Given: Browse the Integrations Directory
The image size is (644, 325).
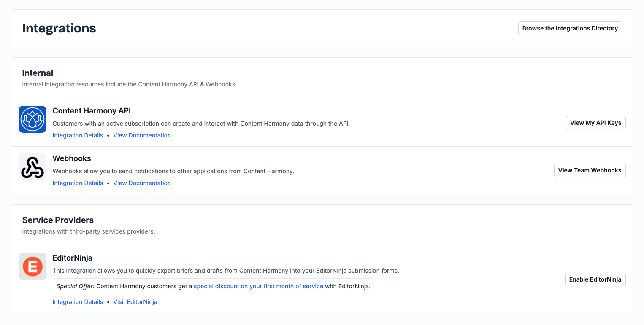Looking at the screenshot, I should click(570, 28).
